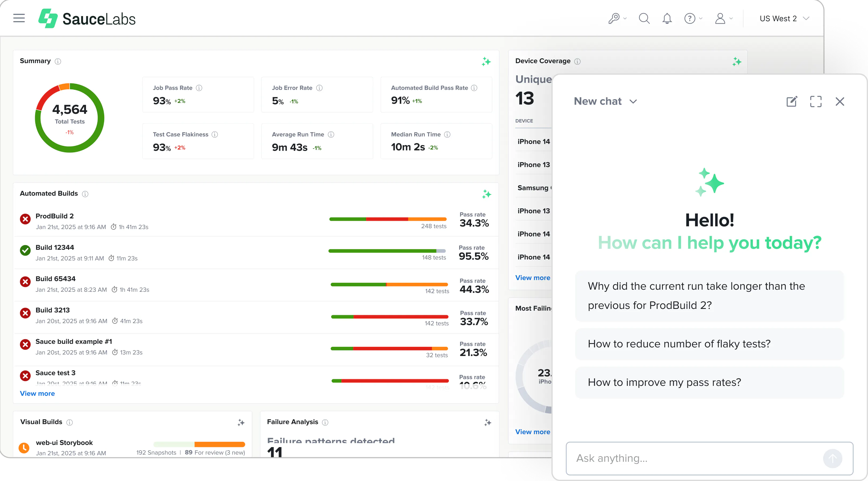Image resolution: width=868 pixels, height=481 pixels.
Task: Click the Automated Builds info icon
Action: (x=85, y=194)
